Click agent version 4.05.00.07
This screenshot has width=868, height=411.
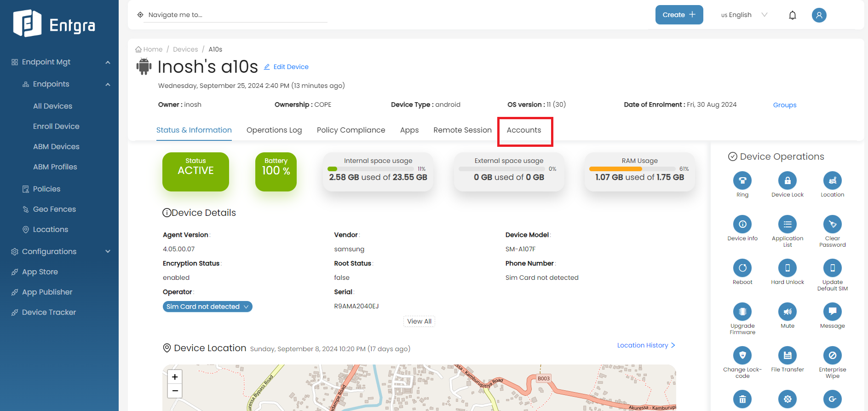click(178, 249)
